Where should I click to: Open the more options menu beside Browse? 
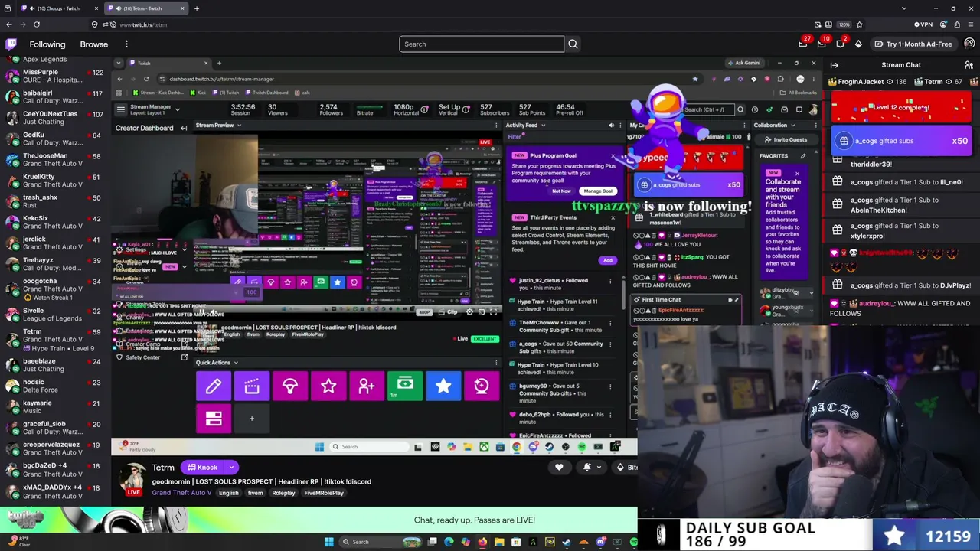click(x=126, y=44)
